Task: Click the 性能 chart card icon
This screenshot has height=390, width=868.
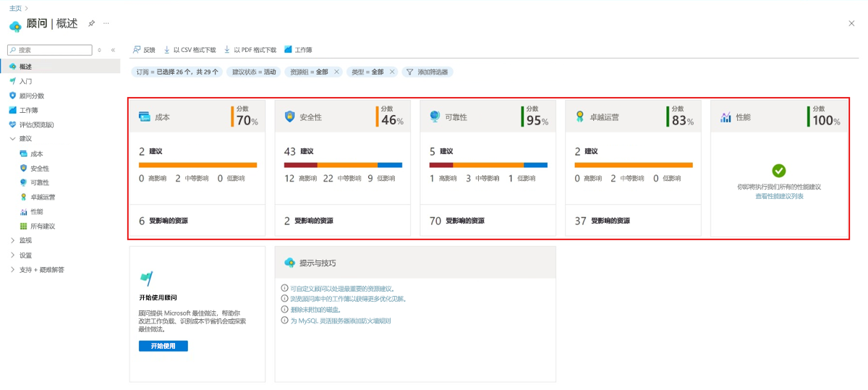Action: pos(726,116)
